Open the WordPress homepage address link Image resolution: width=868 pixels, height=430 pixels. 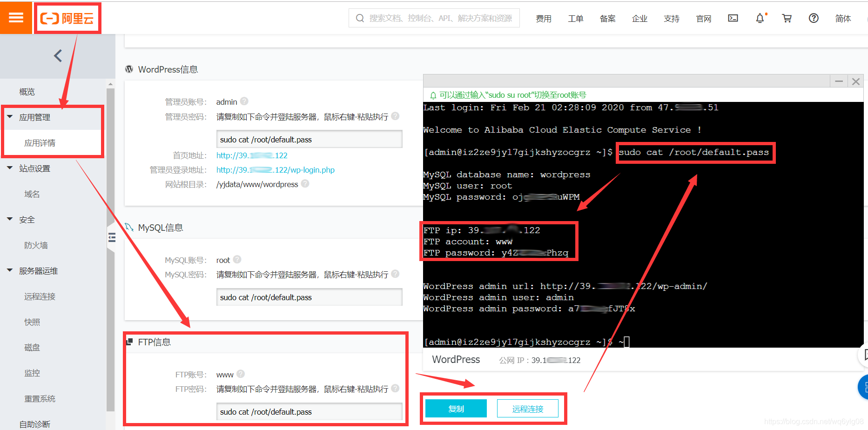(x=252, y=155)
